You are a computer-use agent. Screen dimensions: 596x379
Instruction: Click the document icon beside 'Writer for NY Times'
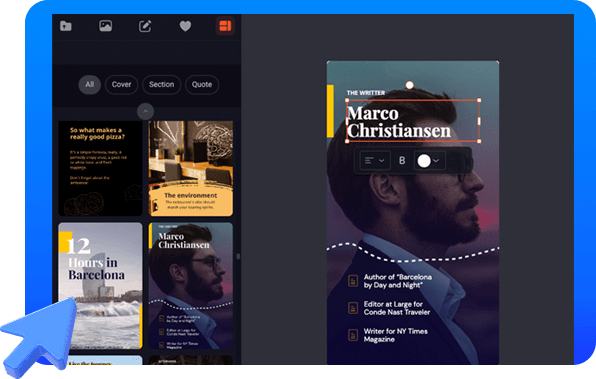tap(353, 335)
